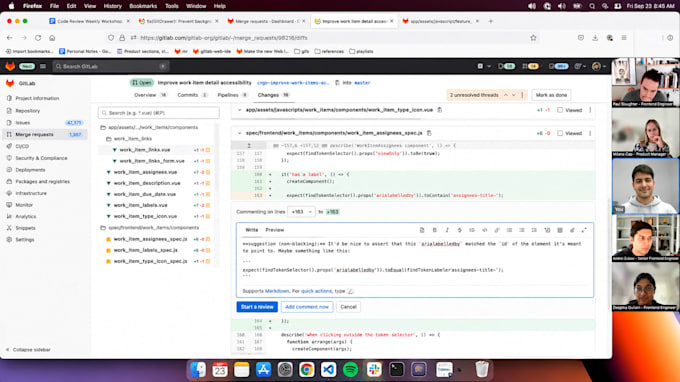Switch to the Pipelines tab
Image resolution: width=680 pixels, height=382 pixels.
(232, 95)
